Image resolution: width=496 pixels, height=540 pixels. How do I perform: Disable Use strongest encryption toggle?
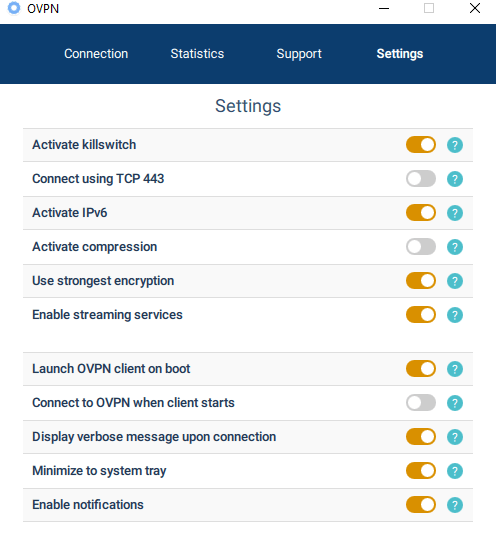tap(421, 281)
